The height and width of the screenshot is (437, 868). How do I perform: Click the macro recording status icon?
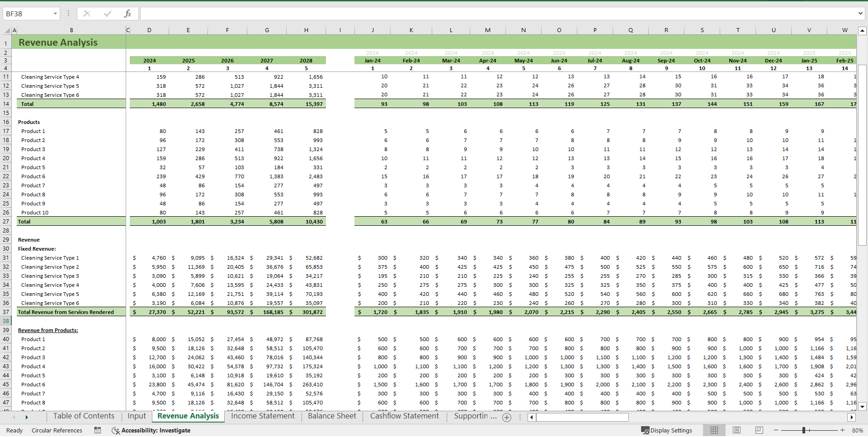98,430
